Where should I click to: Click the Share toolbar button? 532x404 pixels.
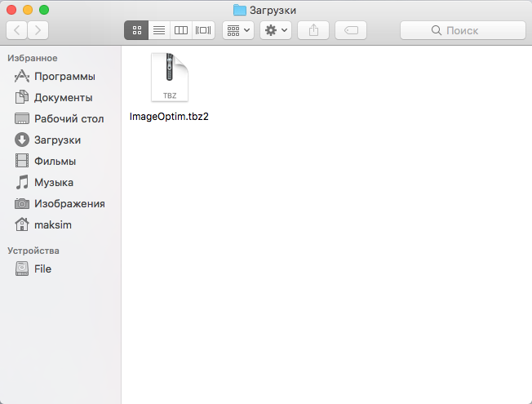point(313,30)
